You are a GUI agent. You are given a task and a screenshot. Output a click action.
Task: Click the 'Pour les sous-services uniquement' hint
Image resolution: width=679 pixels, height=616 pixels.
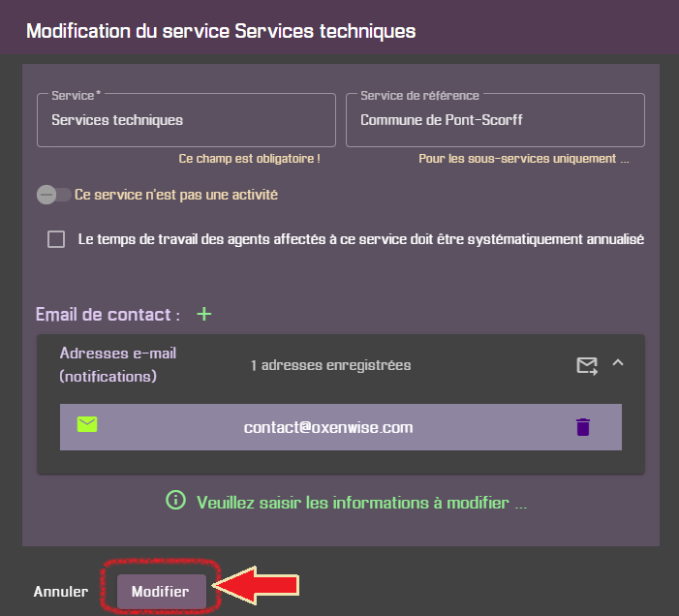pos(523,158)
